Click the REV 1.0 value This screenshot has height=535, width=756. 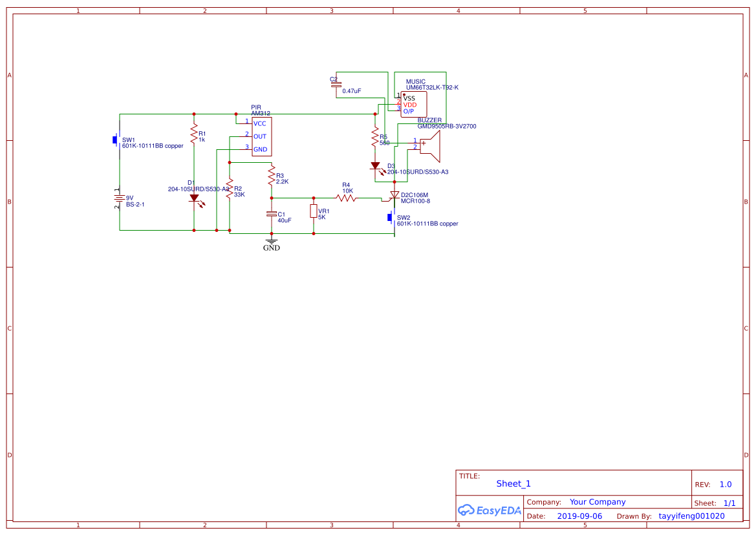[x=725, y=484]
